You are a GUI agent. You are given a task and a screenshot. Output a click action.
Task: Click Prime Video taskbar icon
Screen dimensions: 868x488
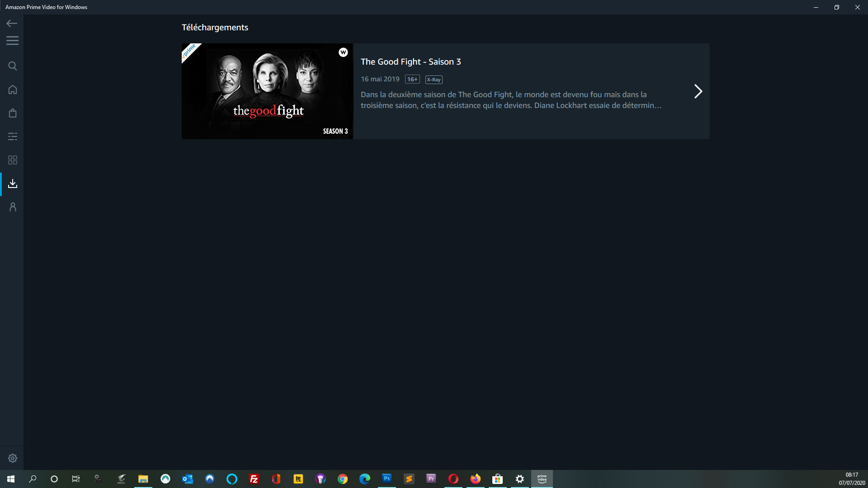[542, 479]
